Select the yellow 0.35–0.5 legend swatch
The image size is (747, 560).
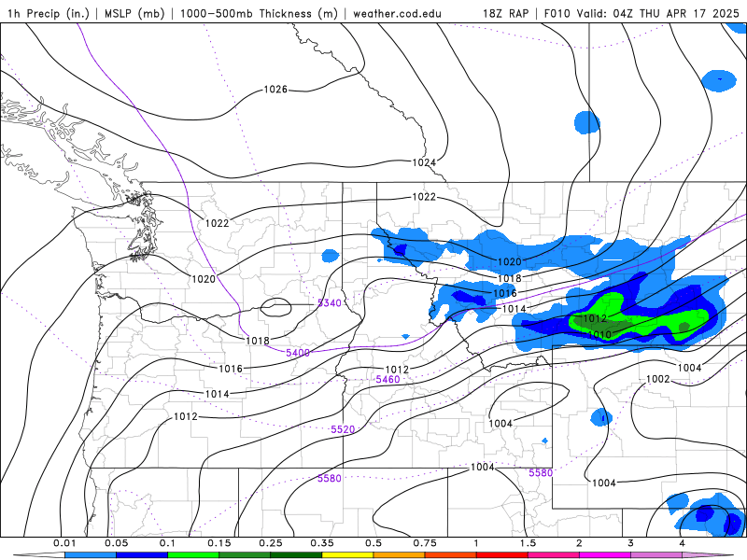pyautogui.click(x=347, y=555)
